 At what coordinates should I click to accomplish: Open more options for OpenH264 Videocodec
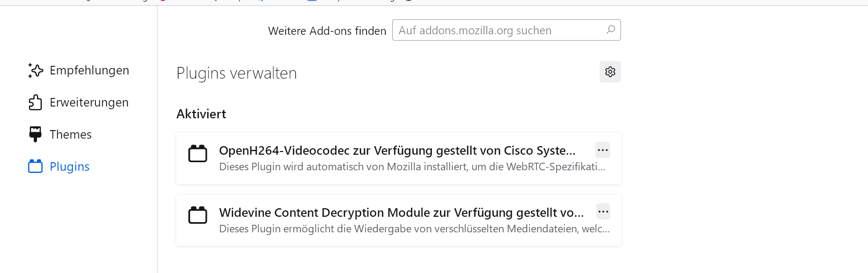603,150
